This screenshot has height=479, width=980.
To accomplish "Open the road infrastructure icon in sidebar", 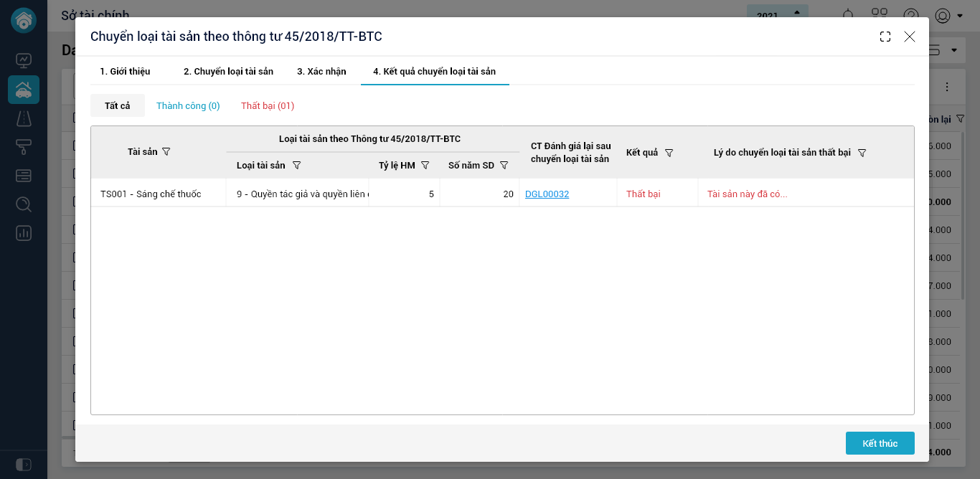I will [x=24, y=118].
